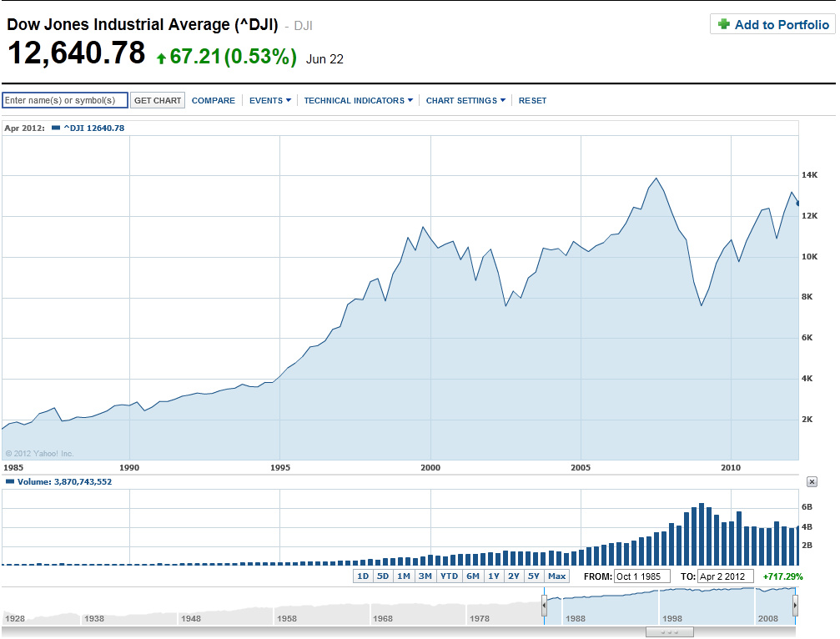Close the Volume panel with the X button
The image size is (840, 639).
point(812,482)
